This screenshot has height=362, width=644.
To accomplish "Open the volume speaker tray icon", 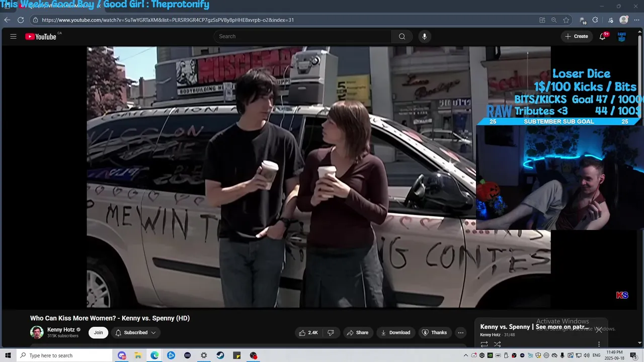I will pyautogui.click(x=586, y=355).
